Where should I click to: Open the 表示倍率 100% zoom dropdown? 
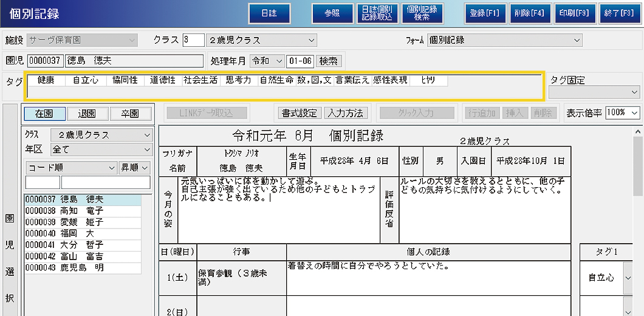[x=635, y=113]
